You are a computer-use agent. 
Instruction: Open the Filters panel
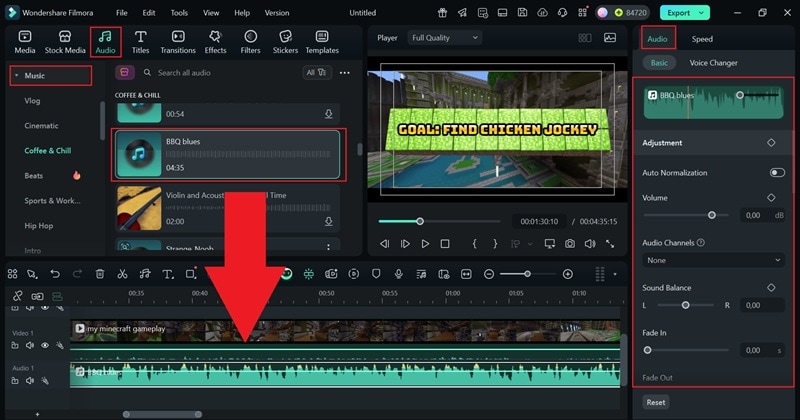(x=250, y=42)
